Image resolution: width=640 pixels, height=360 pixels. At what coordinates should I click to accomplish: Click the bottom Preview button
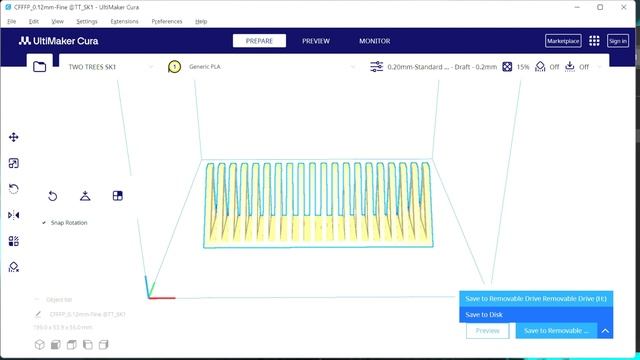pos(488,331)
